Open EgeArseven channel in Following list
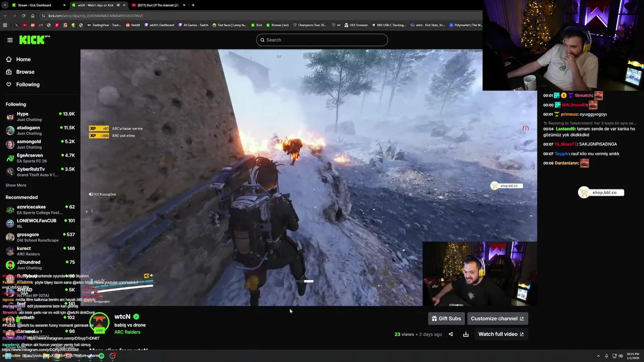Screen dimensions: 644x362 (x=40, y=158)
